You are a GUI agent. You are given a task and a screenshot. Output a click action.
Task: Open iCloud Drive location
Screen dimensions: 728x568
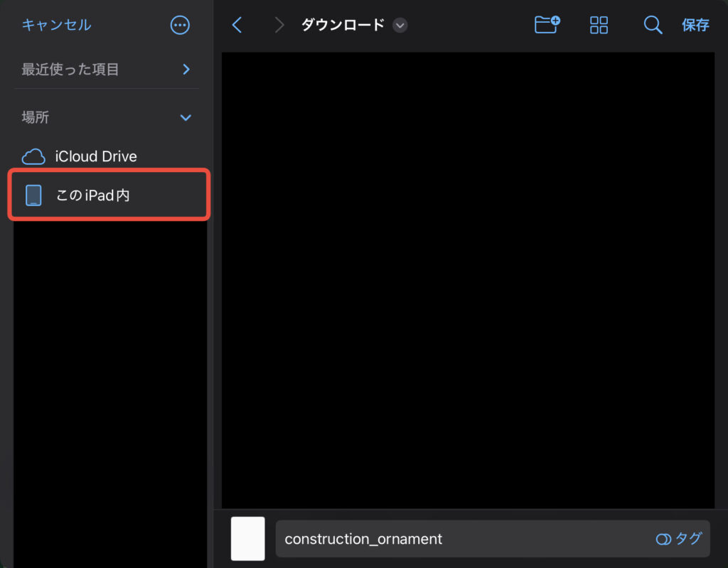click(x=96, y=156)
